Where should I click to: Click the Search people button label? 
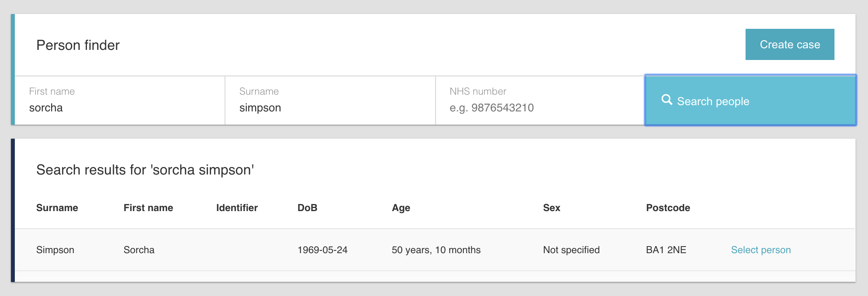713,101
